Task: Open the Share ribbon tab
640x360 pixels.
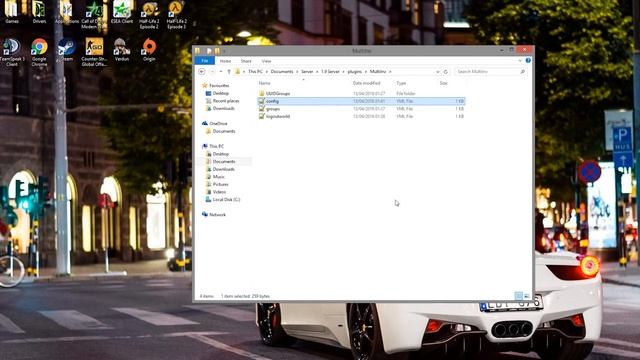Action: point(246,61)
